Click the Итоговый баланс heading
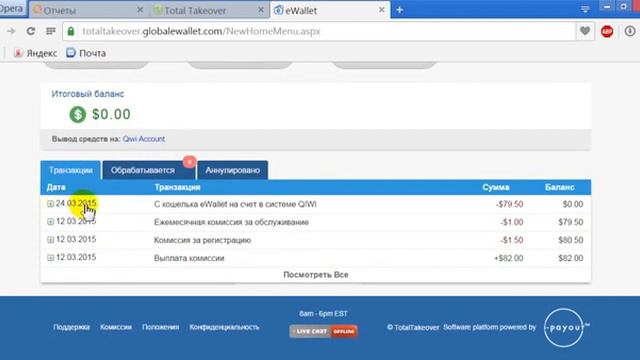The image size is (640, 360). (88, 94)
